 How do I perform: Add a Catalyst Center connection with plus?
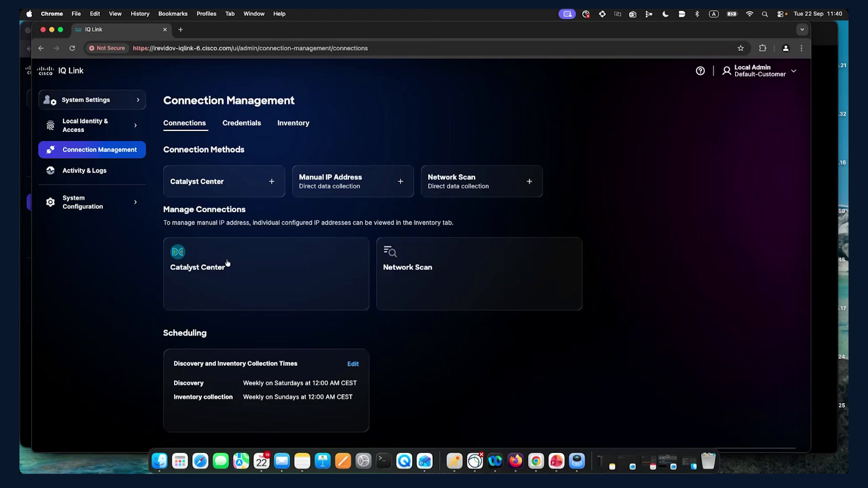pyautogui.click(x=272, y=181)
